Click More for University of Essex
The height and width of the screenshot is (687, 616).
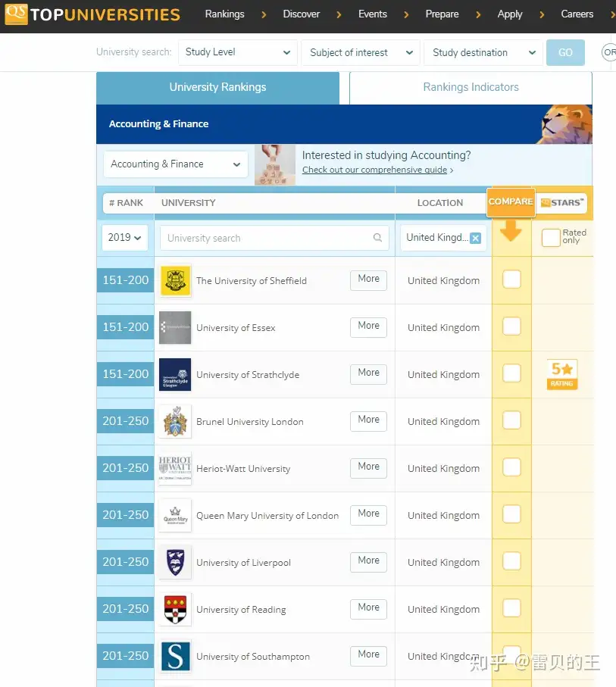click(369, 327)
